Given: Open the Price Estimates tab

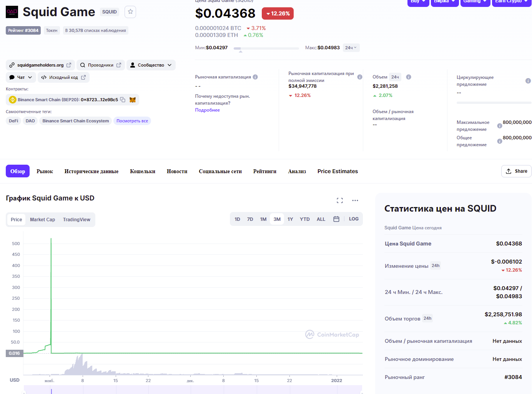Looking at the screenshot, I should tap(337, 172).
